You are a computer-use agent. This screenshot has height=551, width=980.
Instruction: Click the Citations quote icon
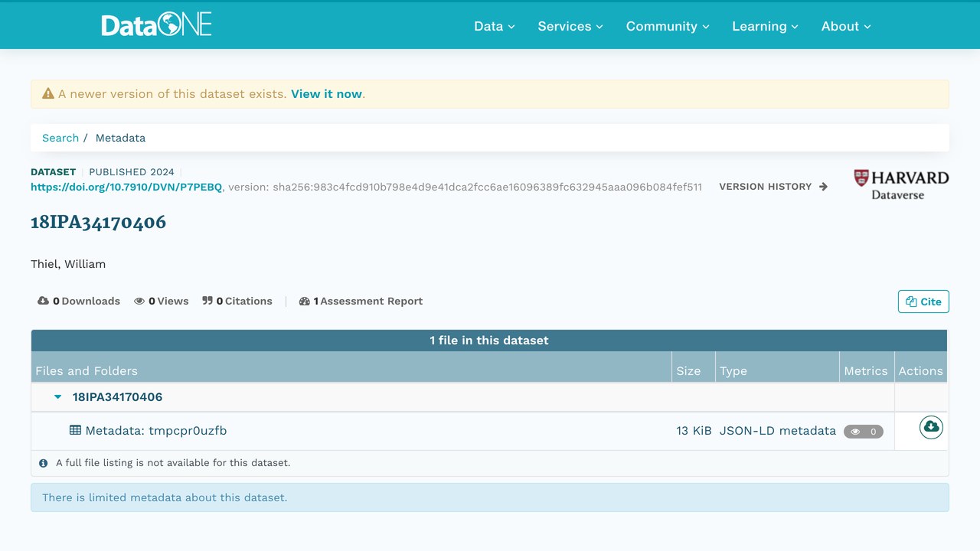coord(207,301)
